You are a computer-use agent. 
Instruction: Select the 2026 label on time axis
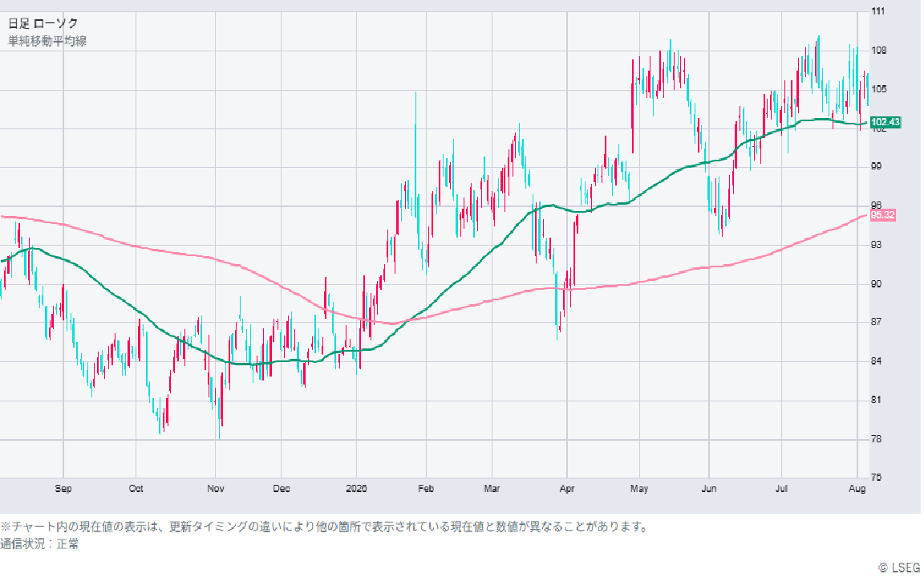[x=356, y=488]
